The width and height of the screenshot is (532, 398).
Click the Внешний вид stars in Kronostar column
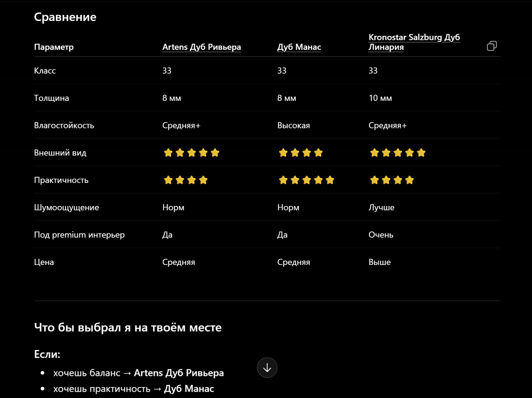tap(398, 153)
